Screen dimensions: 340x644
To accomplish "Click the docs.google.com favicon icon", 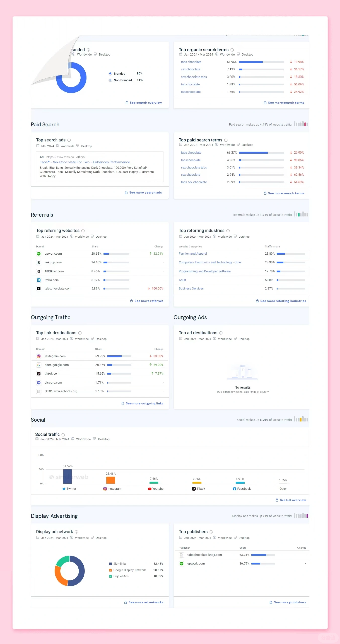I will point(39,365).
